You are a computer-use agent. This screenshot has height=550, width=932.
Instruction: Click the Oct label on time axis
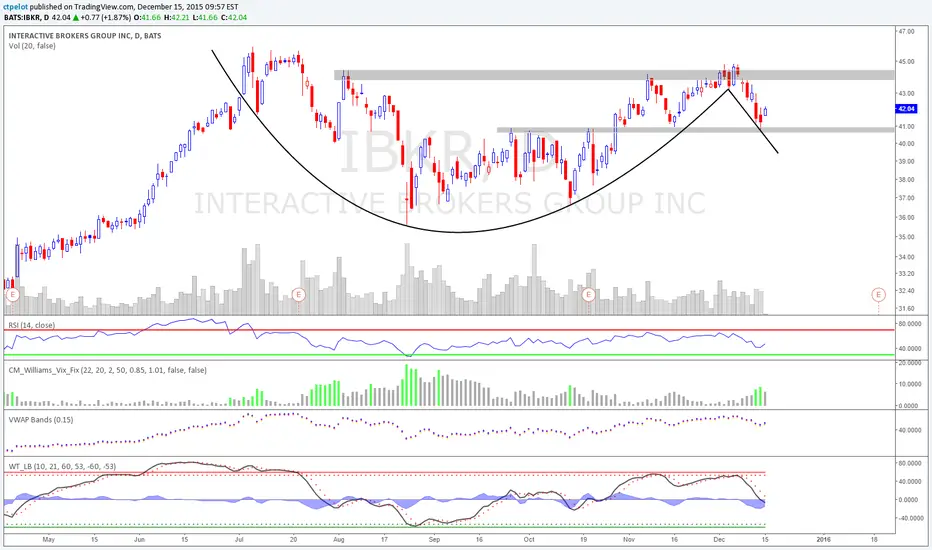coord(529,540)
